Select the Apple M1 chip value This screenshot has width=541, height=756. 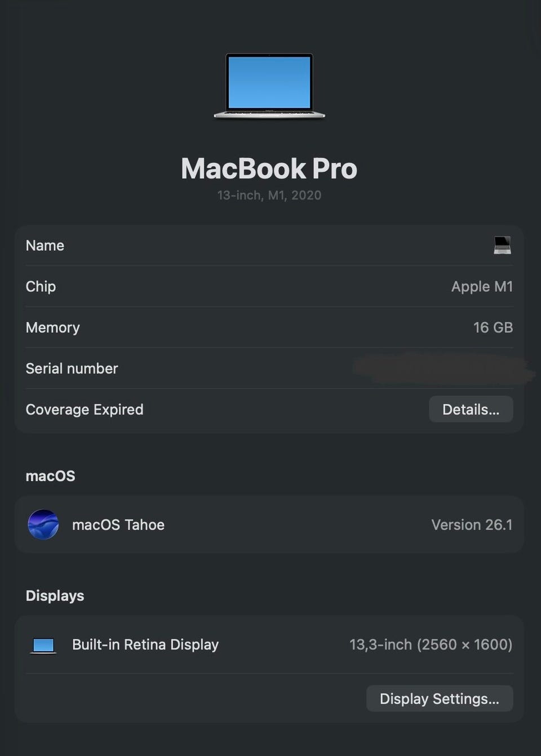coord(482,286)
